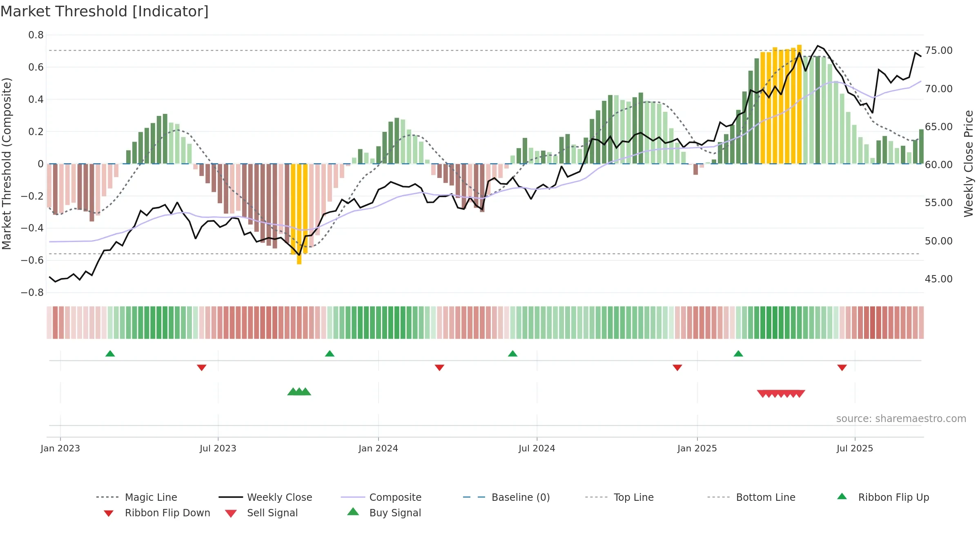This screenshot has height=551, width=980.
Task: Click the Market Threshold (Composite) axis title
Action: coord(7,163)
